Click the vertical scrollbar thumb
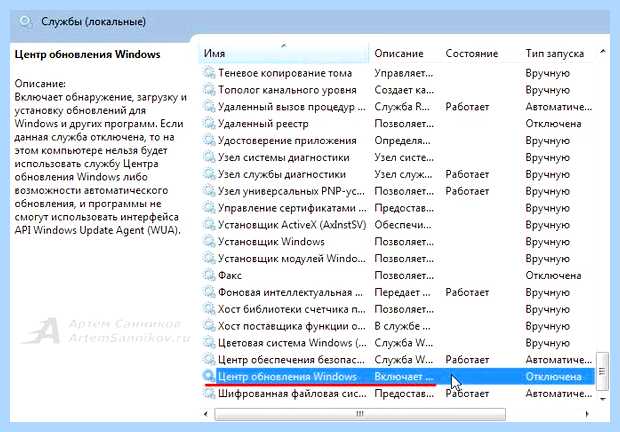The height and width of the screenshot is (432, 620). click(x=602, y=371)
